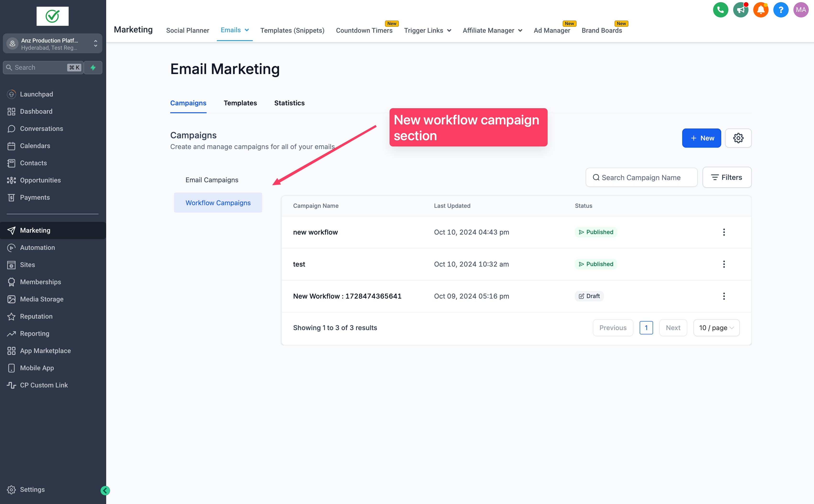
Task: Open the 10 per page dropdown
Action: click(x=716, y=328)
